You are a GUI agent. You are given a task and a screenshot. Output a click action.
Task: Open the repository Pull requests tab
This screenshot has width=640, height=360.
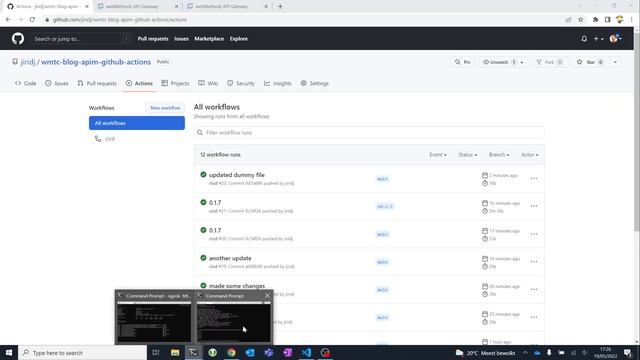point(97,83)
